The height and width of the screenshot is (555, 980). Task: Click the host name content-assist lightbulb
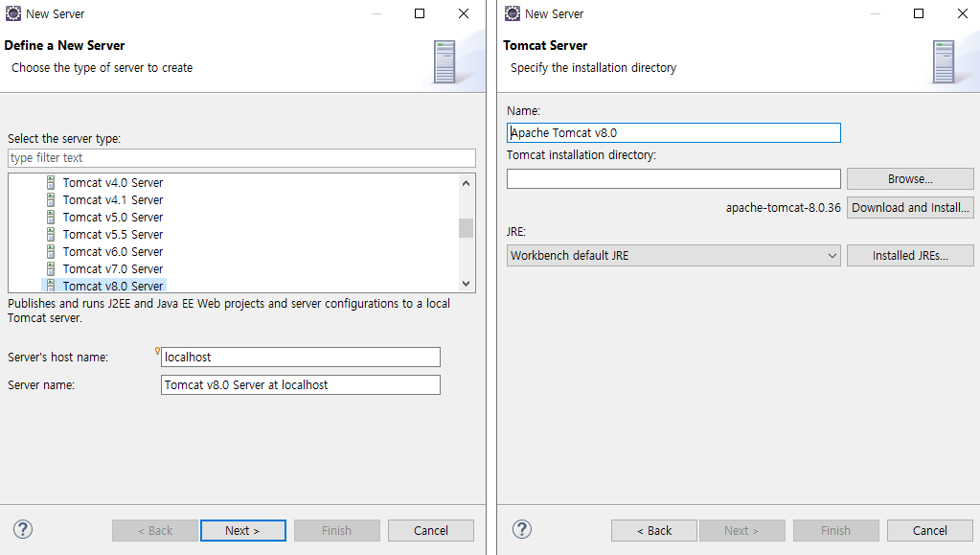(x=157, y=351)
